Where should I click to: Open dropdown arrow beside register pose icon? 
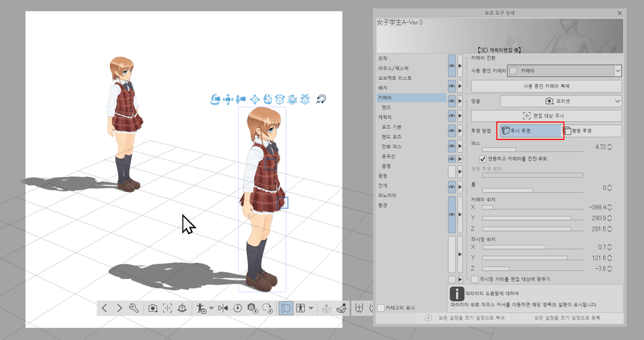211,308
